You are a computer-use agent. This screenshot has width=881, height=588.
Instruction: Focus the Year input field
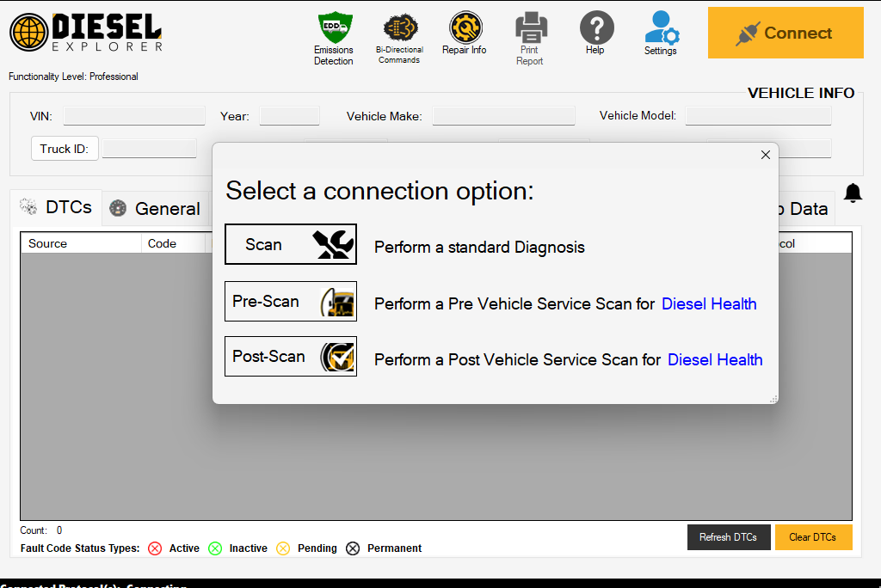(289, 116)
